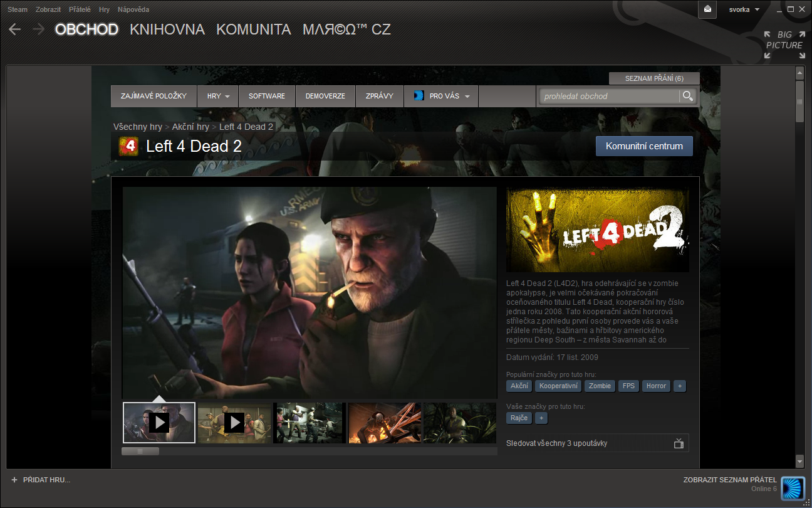Click ZOBRAZIT SEZNAM PŘÁTEL
Viewport: 812px width, 508px height.
730,480
